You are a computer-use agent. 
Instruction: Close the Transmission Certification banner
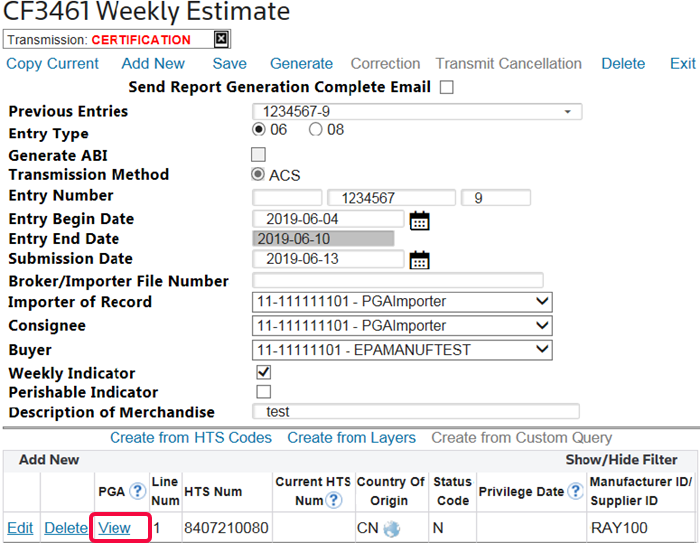222,40
